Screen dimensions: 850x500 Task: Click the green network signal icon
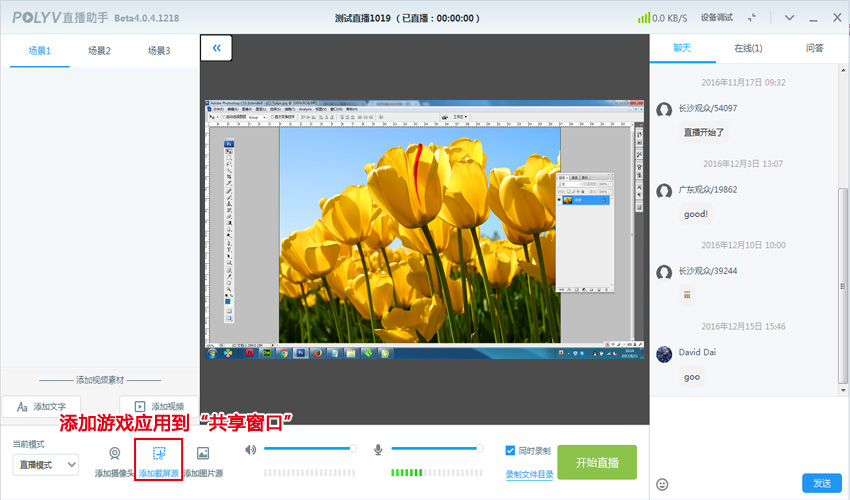pyautogui.click(x=644, y=17)
